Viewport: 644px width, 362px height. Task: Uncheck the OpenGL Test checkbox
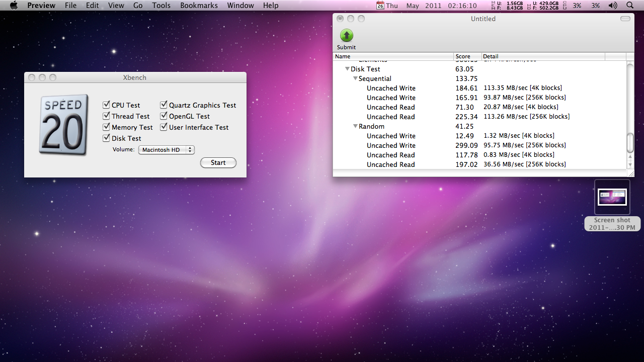point(164,116)
